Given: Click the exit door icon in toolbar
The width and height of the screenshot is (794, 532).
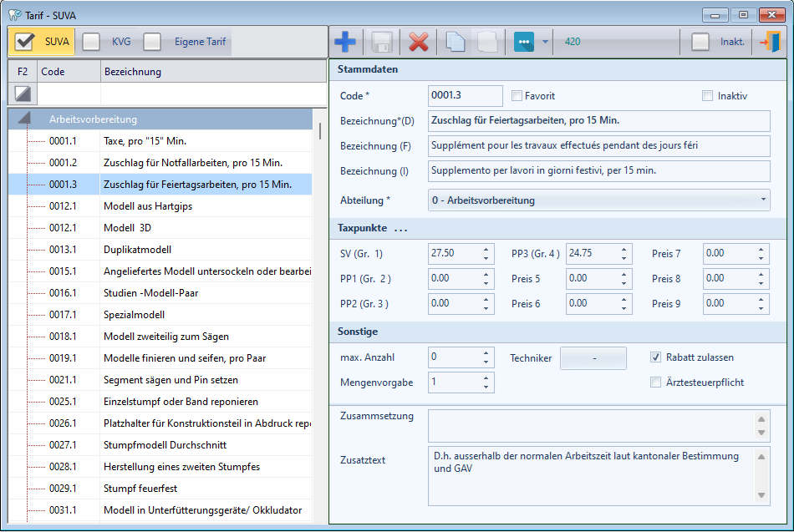Looking at the screenshot, I should click(769, 42).
